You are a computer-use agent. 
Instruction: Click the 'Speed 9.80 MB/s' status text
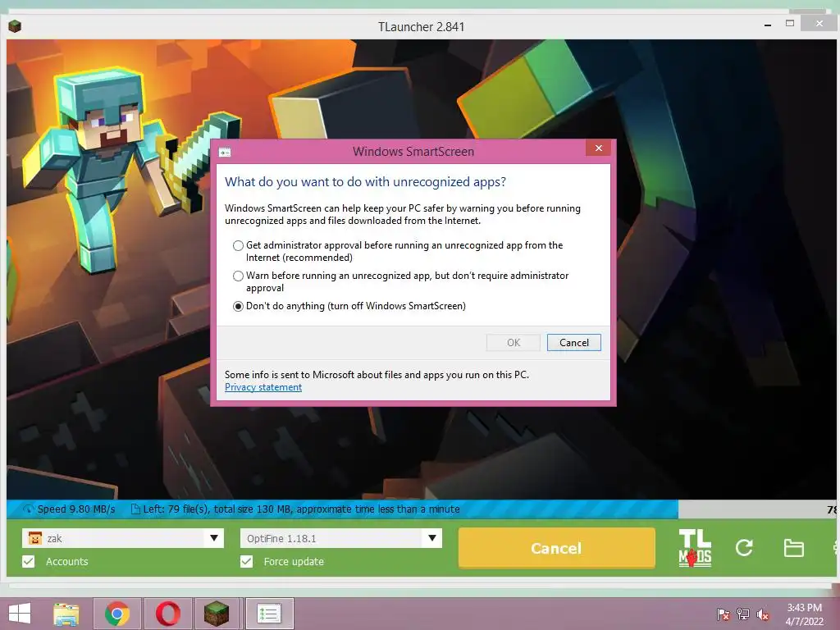pos(76,509)
